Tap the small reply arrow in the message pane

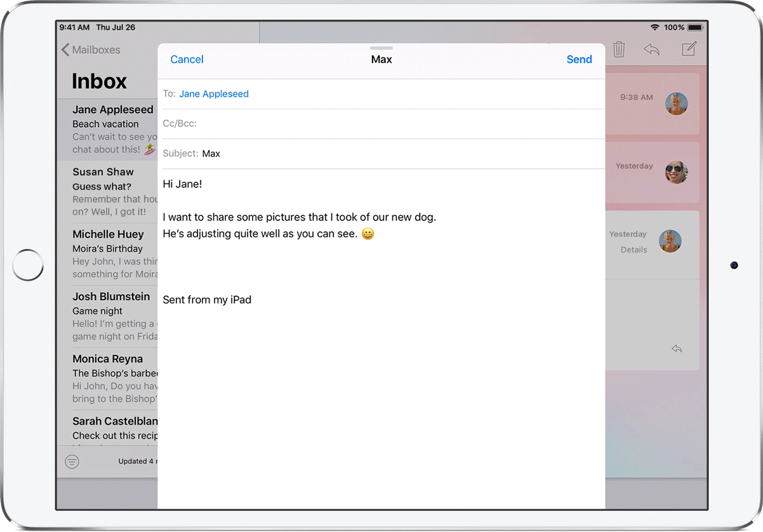click(677, 349)
